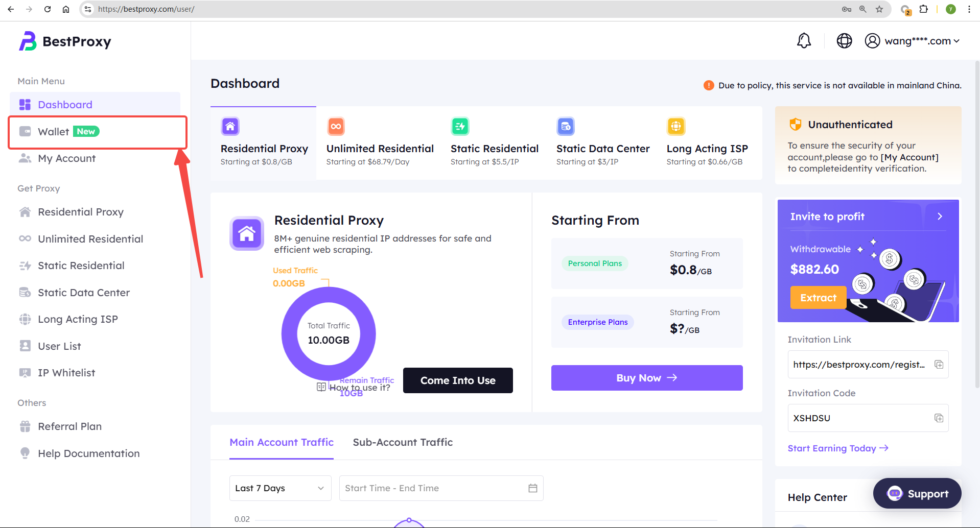Open User List in the sidebar
This screenshot has height=528, width=980.
pos(95,346)
